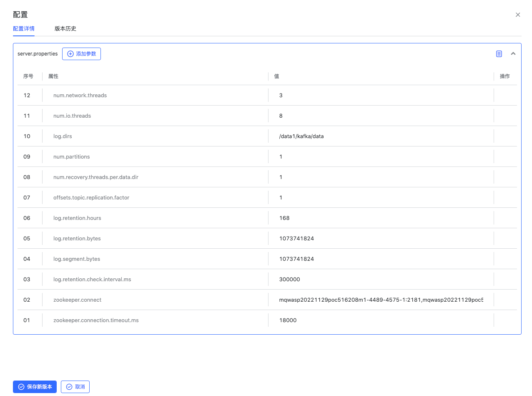Select the log.retention.bytes property name
This screenshot has width=532, height=396.
[77, 239]
